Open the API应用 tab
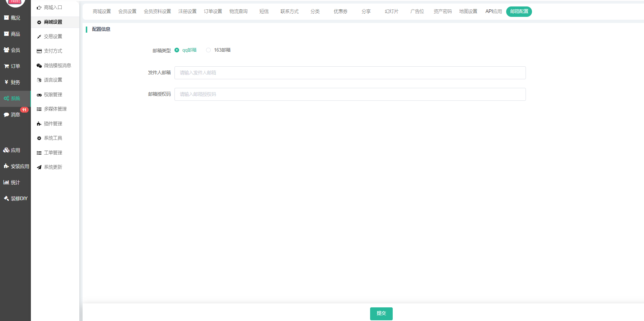Screen dimensions: 644x321 click(x=494, y=11)
